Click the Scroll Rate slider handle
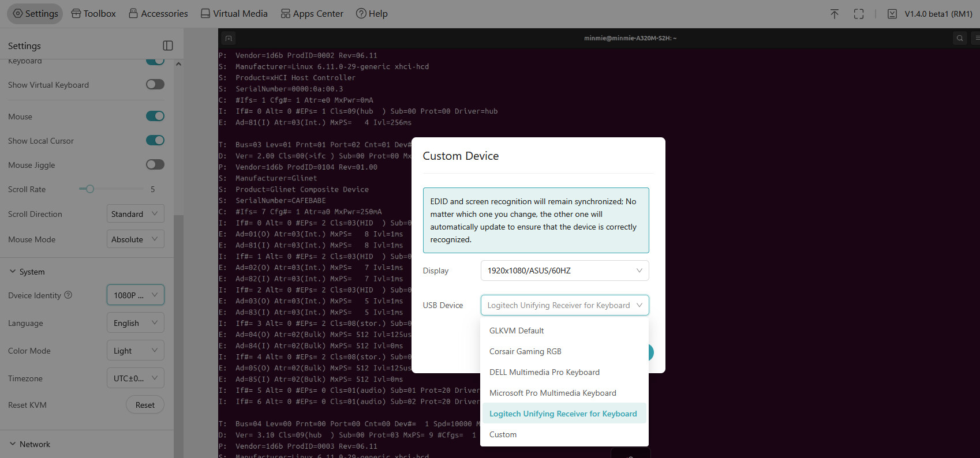Image resolution: width=980 pixels, height=458 pixels. tap(90, 189)
